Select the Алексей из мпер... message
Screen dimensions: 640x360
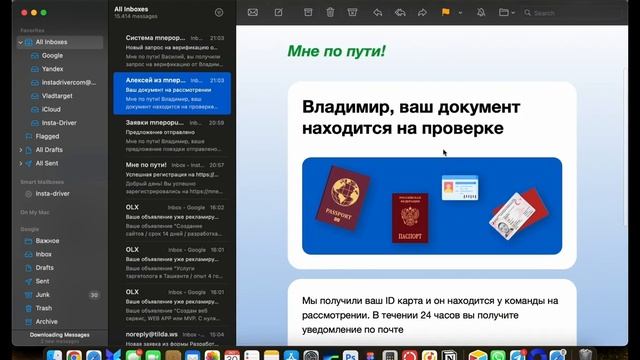point(172,93)
